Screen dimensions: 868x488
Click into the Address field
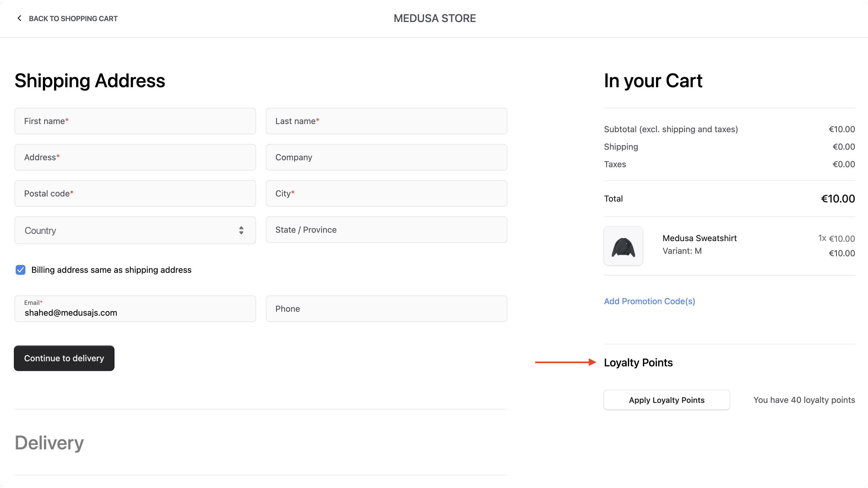[135, 157]
